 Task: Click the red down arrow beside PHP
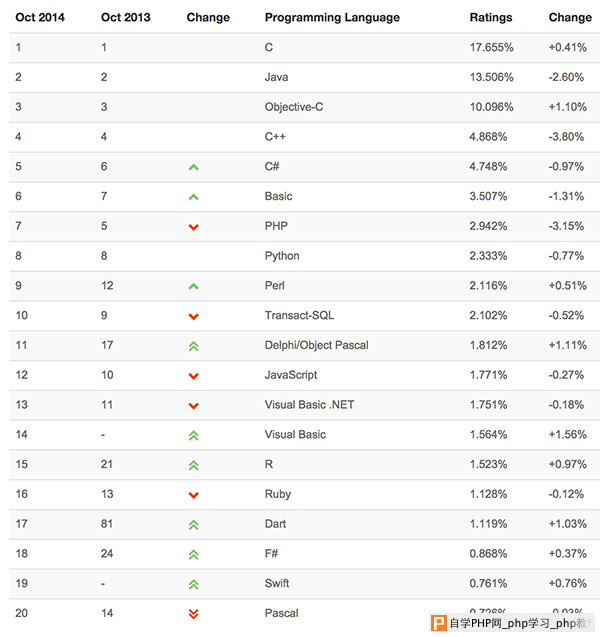click(x=194, y=227)
